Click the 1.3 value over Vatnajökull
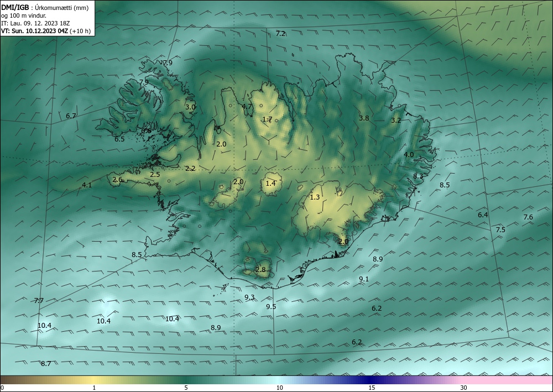This screenshot has width=553, height=392. click(315, 197)
